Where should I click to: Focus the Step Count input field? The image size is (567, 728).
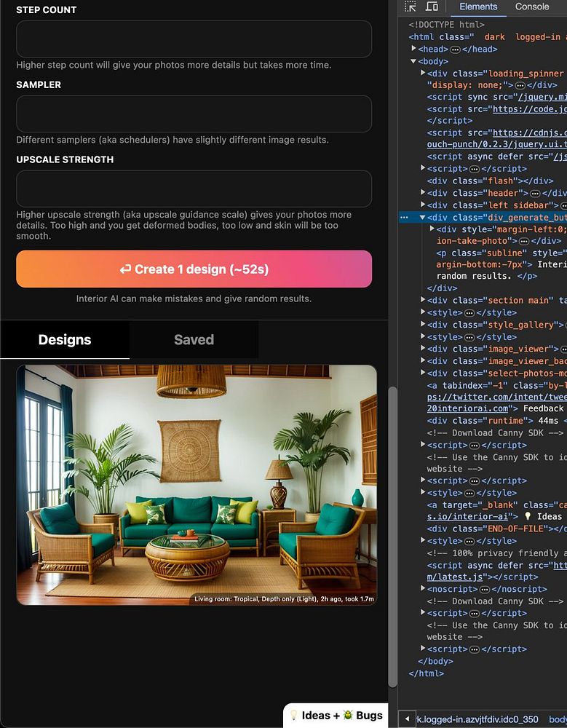[194, 39]
